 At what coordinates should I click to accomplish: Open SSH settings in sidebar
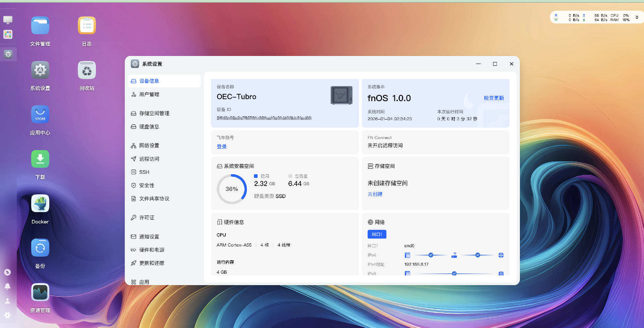pos(144,172)
